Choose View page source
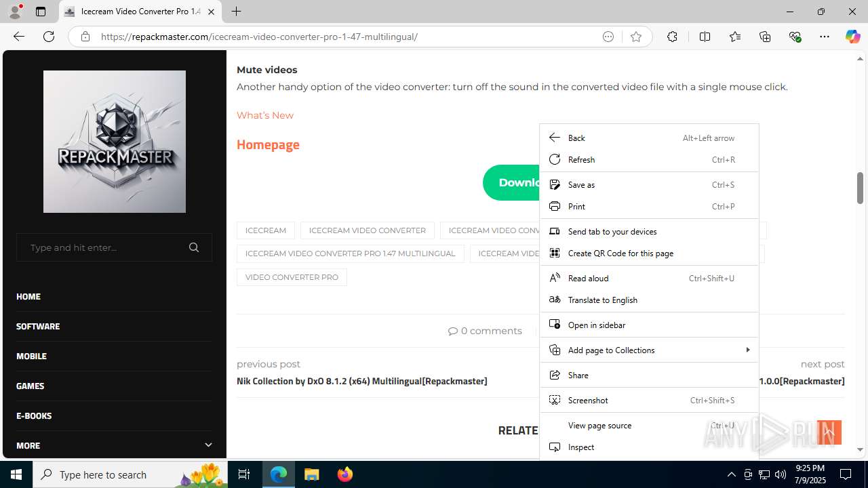 [649, 425]
